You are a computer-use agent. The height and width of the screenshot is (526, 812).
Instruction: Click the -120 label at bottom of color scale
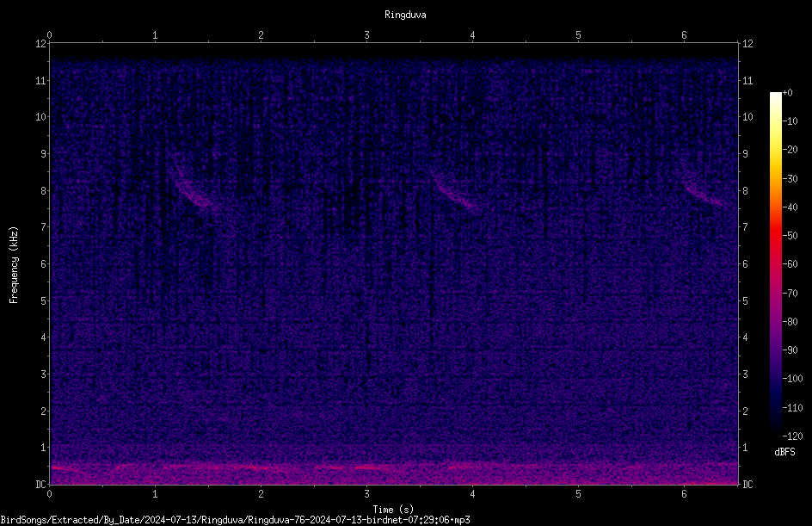(x=792, y=436)
